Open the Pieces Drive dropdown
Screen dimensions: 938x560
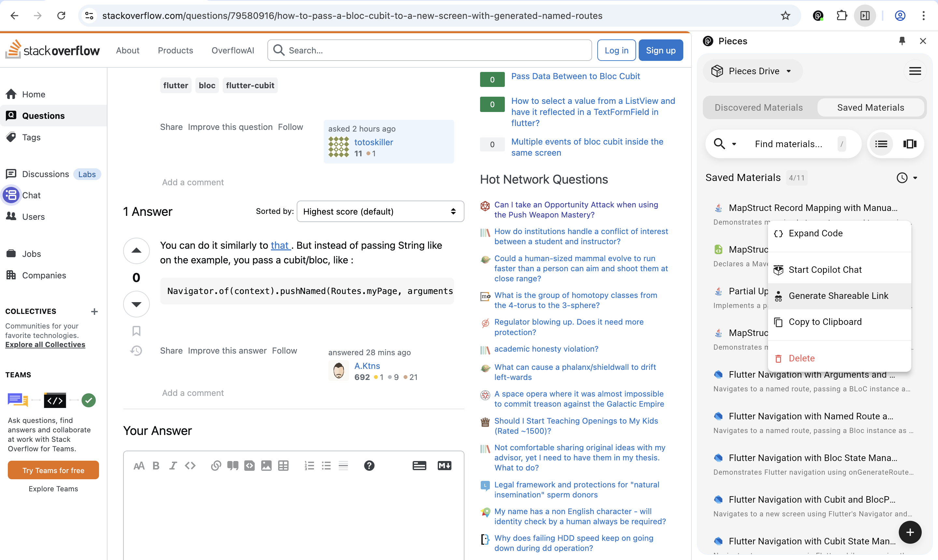753,71
